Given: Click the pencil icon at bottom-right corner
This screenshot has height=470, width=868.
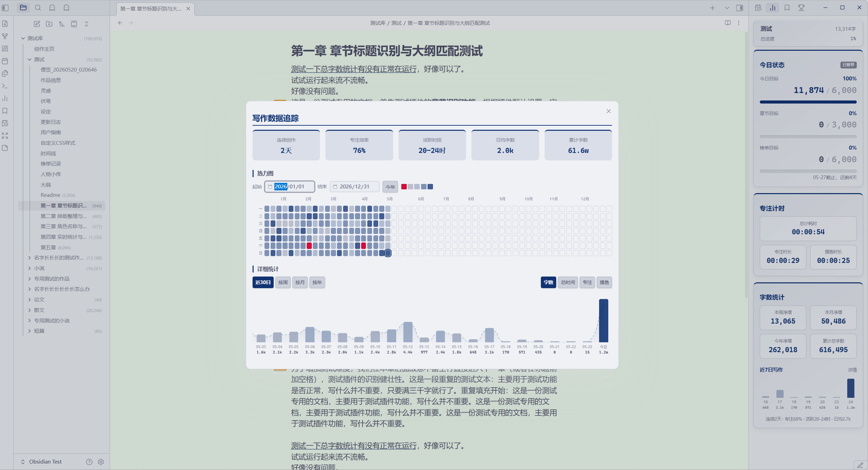Looking at the screenshot, I should click(860, 465).
